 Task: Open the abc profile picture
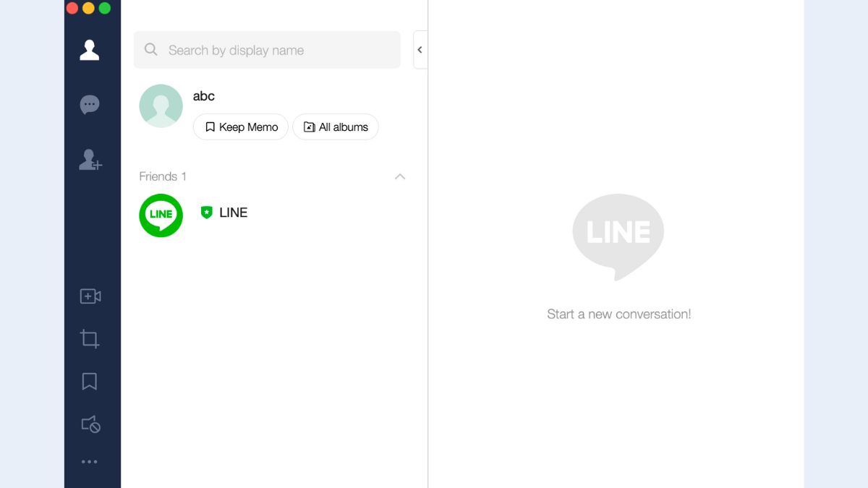pyautogui.click(x=161, y=106)
